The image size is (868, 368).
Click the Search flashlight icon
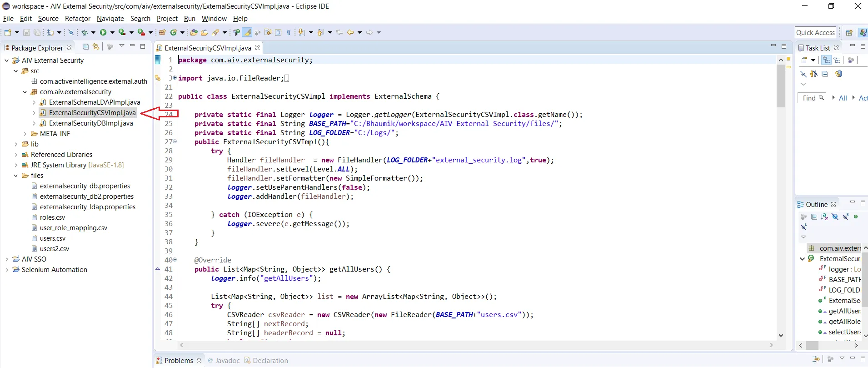tap(215, 32)
